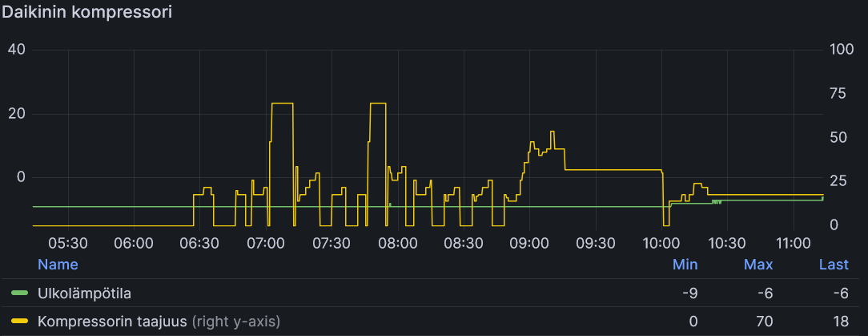Sort legend by the Max column header
868x336 pixels.
pos(758,265)
